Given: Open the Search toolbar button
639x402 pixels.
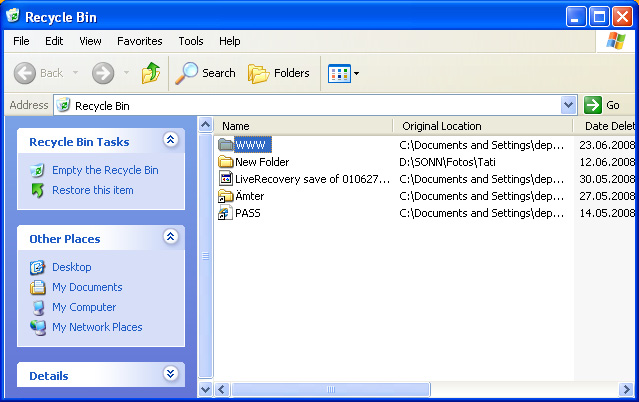Looking at the screenshot, I should 205,73.
